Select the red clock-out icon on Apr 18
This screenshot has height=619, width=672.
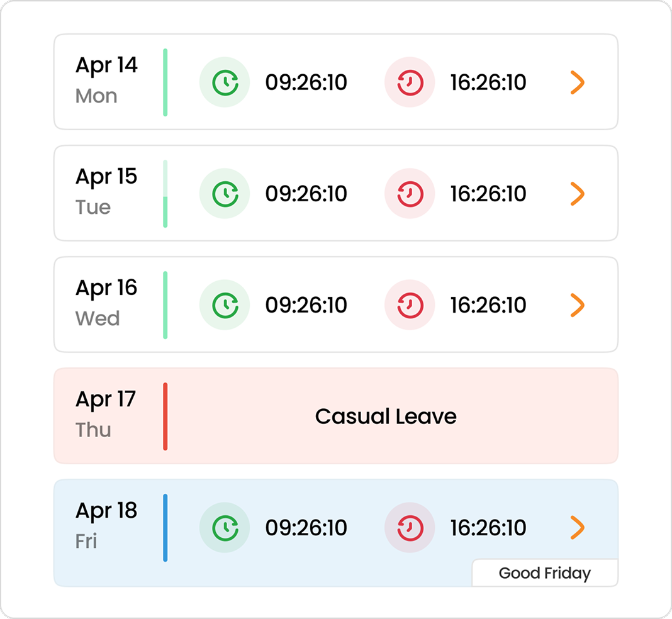[410, 527]
